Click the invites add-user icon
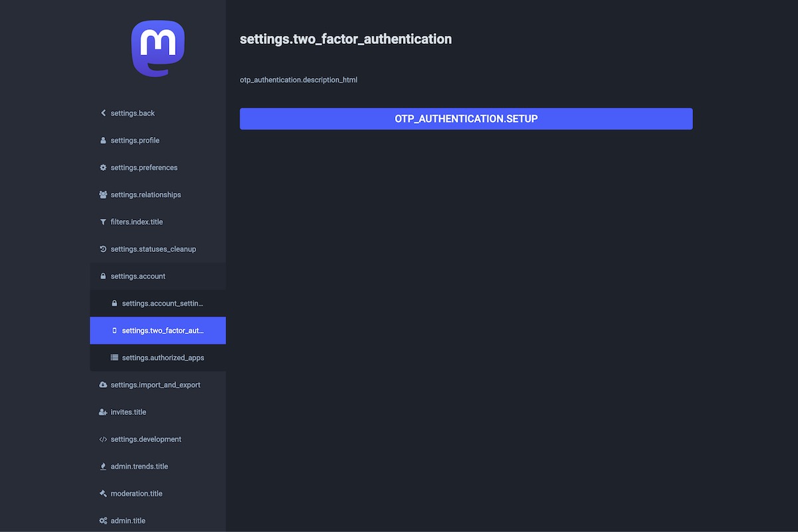Screen dimensions: 798x532 103,412
